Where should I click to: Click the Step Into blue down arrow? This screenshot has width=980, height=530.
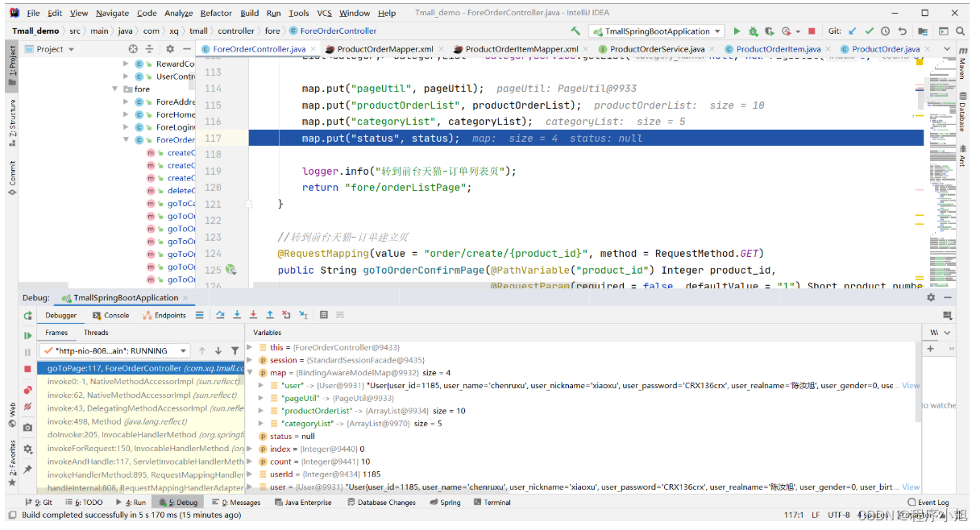click(237, 315)
